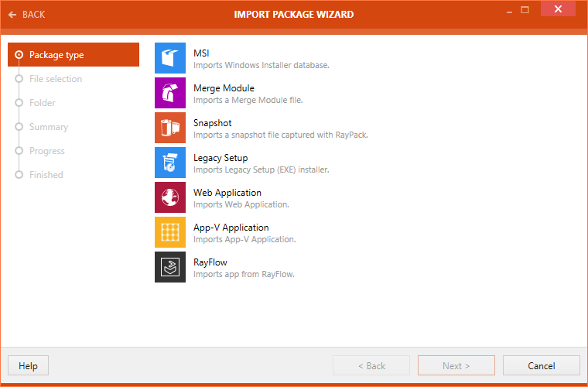This screenshot has height=387, width=588.
Task: Pick the App-V Application grid icon
Action: point(170,232)
